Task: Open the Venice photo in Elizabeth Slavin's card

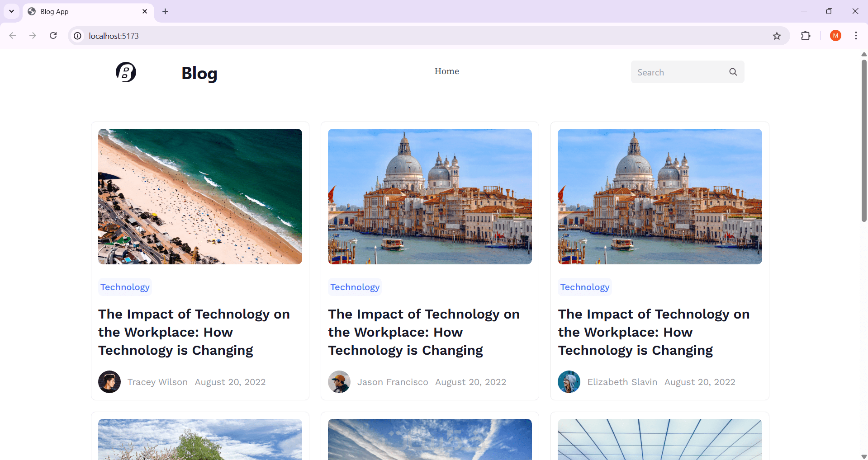Action: (x=660, y=197)
